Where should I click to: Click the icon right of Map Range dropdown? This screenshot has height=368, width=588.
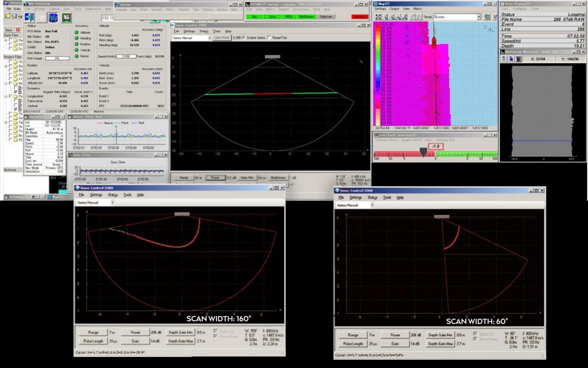[487, 17]
